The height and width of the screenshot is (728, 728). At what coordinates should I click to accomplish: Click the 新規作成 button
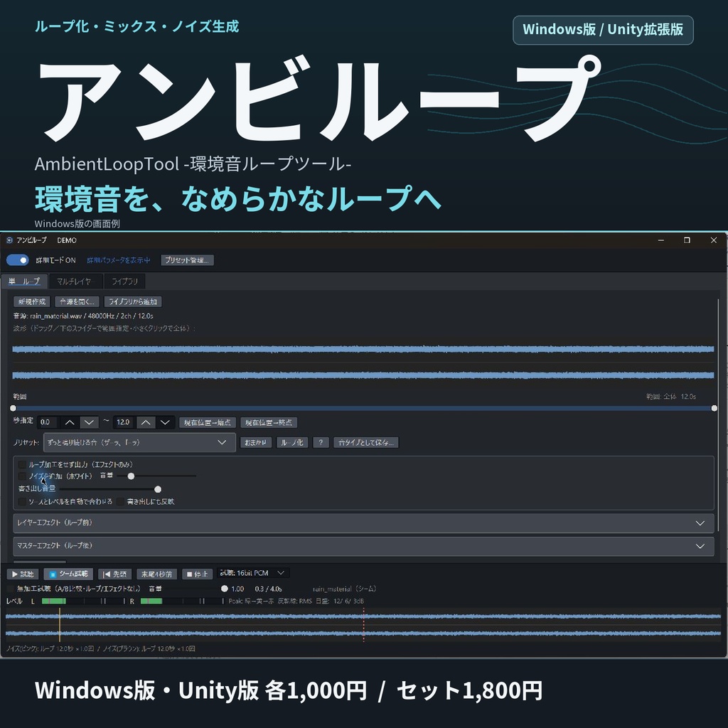pyautogui.click(x=32, y=301)
